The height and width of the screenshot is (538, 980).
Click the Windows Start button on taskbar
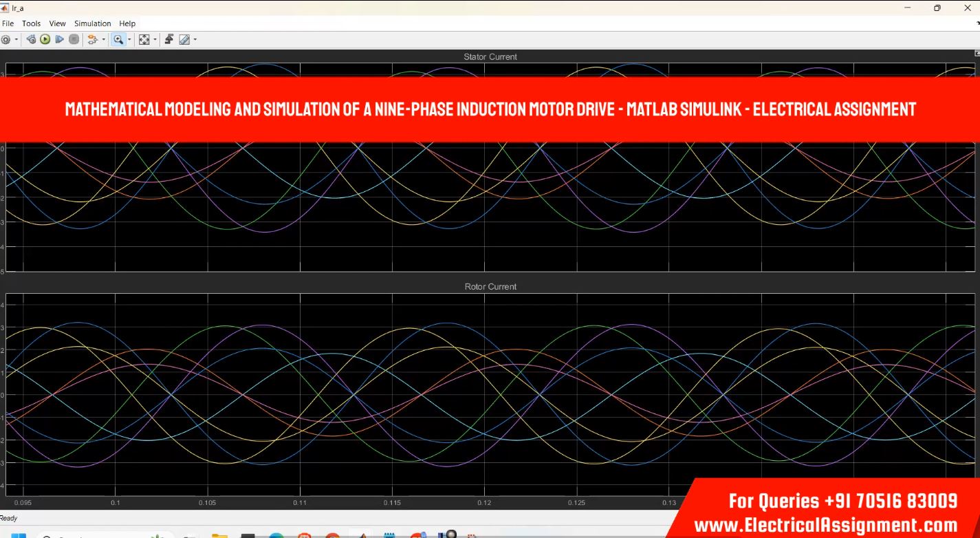19,535
